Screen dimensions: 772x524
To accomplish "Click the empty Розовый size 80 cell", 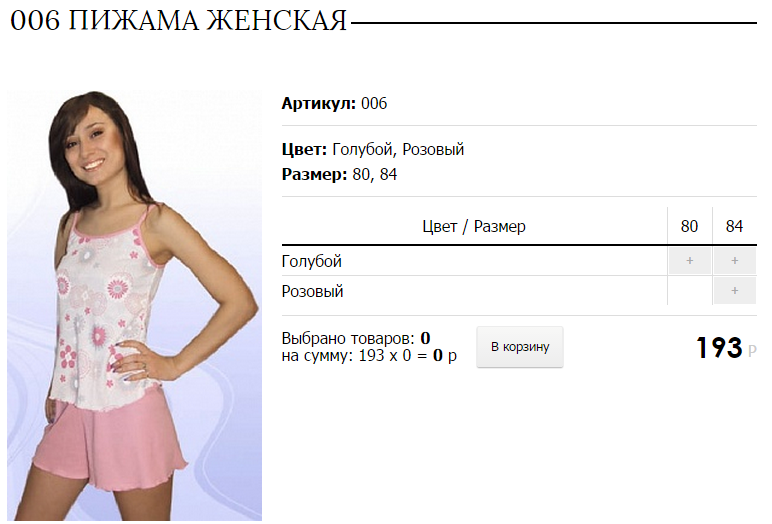I will pos(689,291).
